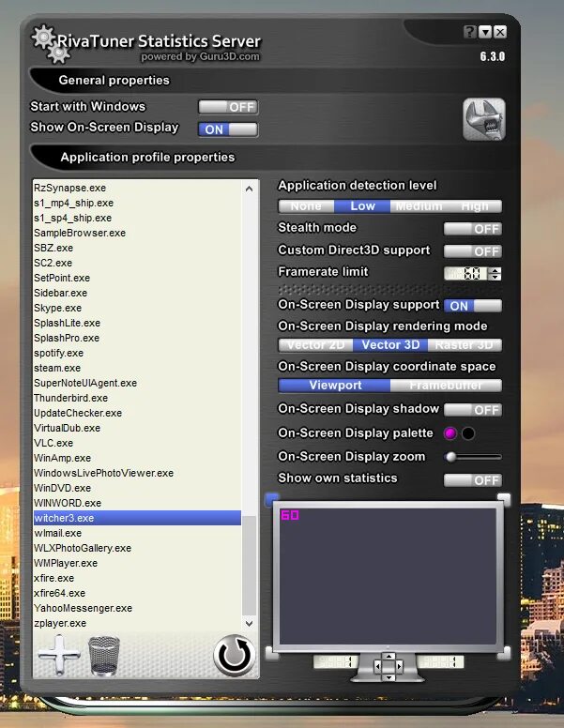Open the wrench setup icon
Image resolution: width=564 pixels, height=728 pixels.
[484, 119]
